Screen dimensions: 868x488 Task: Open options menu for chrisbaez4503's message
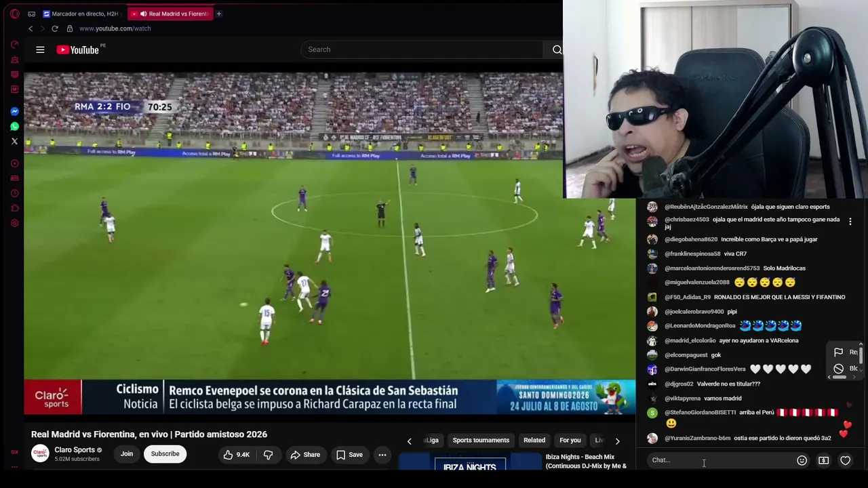tap(850, 221)
